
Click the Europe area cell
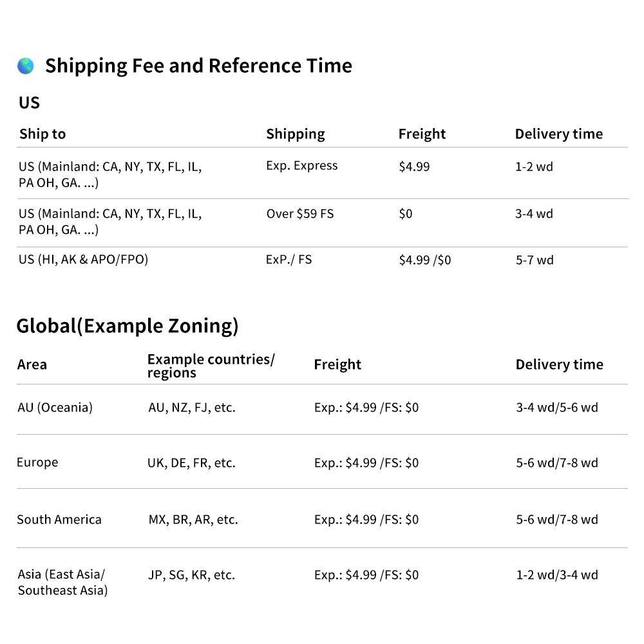point(37,462)
